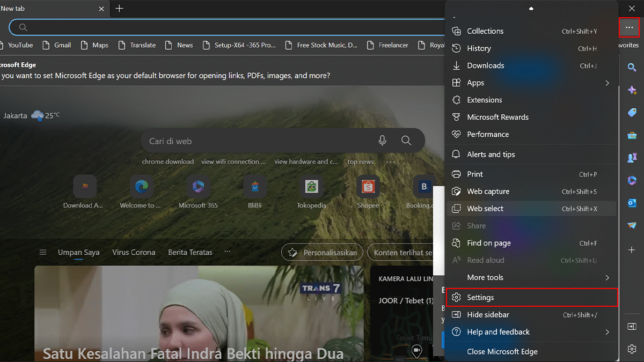Screen dimensions: 644x362
Task: Open the Tokopedia quick link tile
Action: [311, 187]
